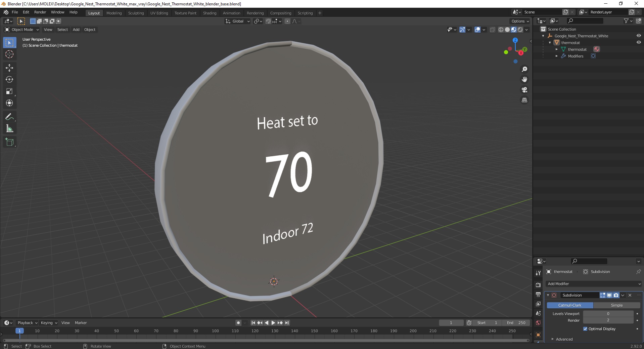Toggle modifier edit mode display

tap(603, 295)
